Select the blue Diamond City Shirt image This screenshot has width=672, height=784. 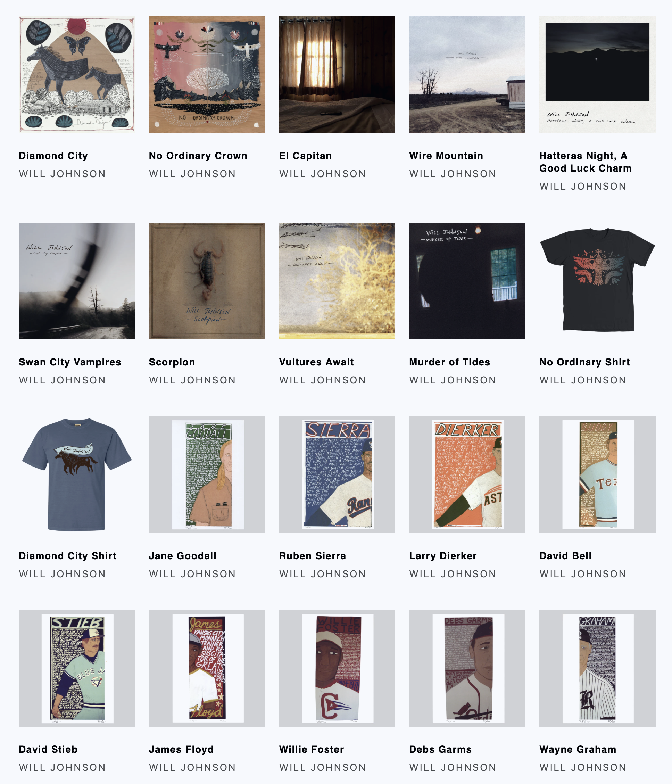[77, 474]
